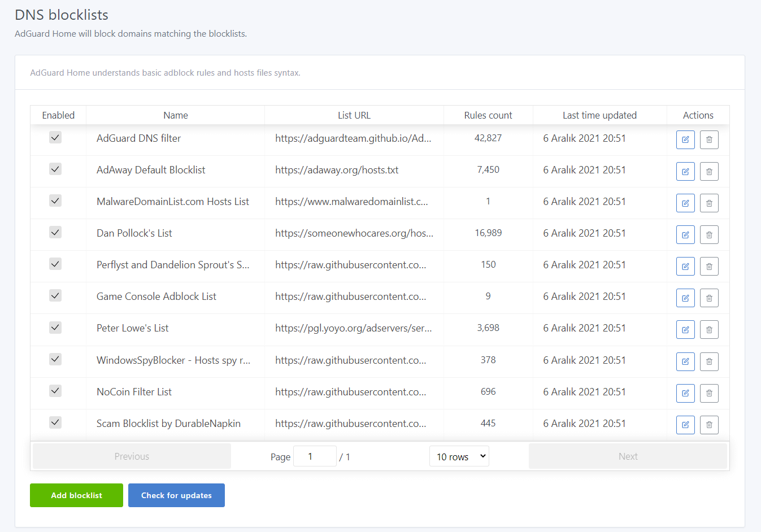Delete the AdAway Default Blocklist entry
This screenshot has width=761, height=532.
coord(709,171)
